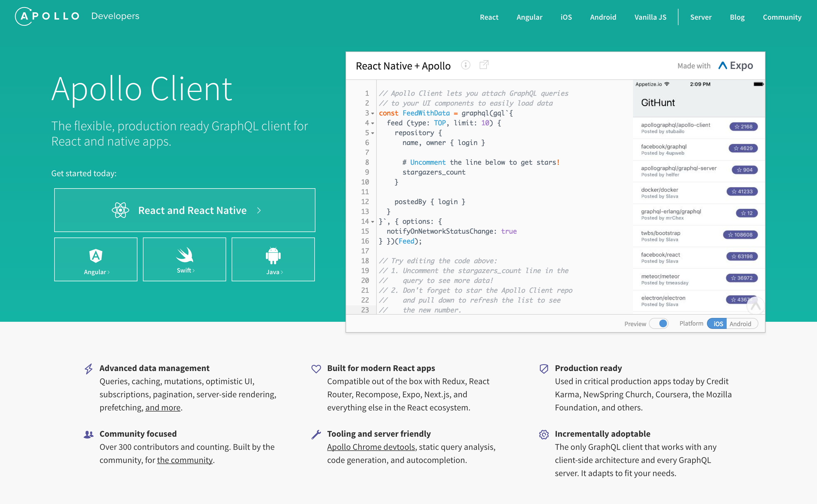Click the React atom icon
This screenshot has height=504, width=817.
click(120, 210)
